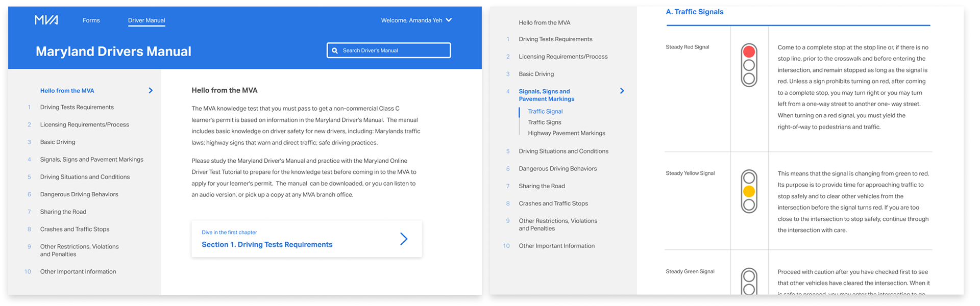Click the search magnifier icon

335,50
